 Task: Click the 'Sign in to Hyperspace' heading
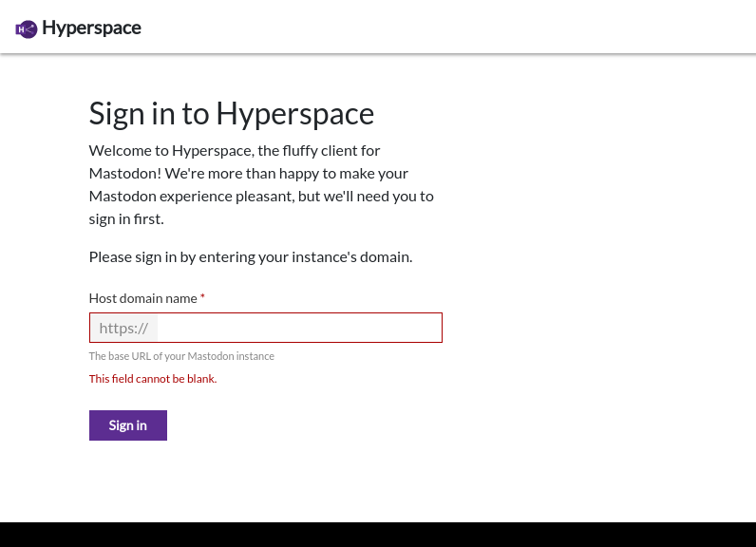[232, 114]
